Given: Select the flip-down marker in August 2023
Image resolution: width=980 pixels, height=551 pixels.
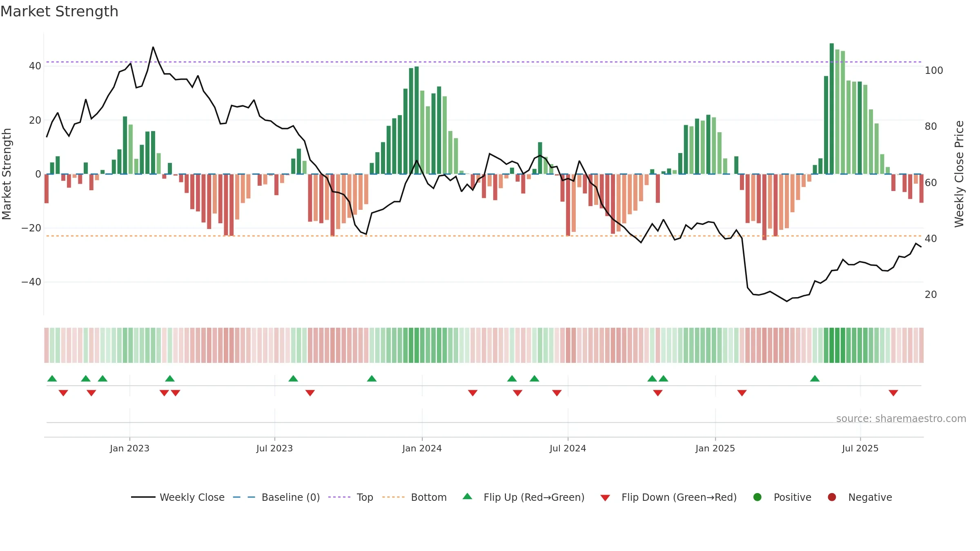Looking at the screenshot, I should (x=310, y=393).
